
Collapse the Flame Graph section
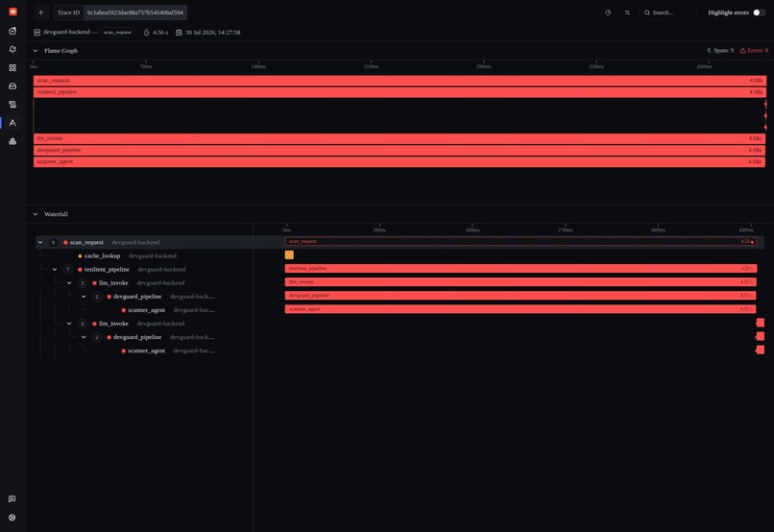[x=35, y=50]
